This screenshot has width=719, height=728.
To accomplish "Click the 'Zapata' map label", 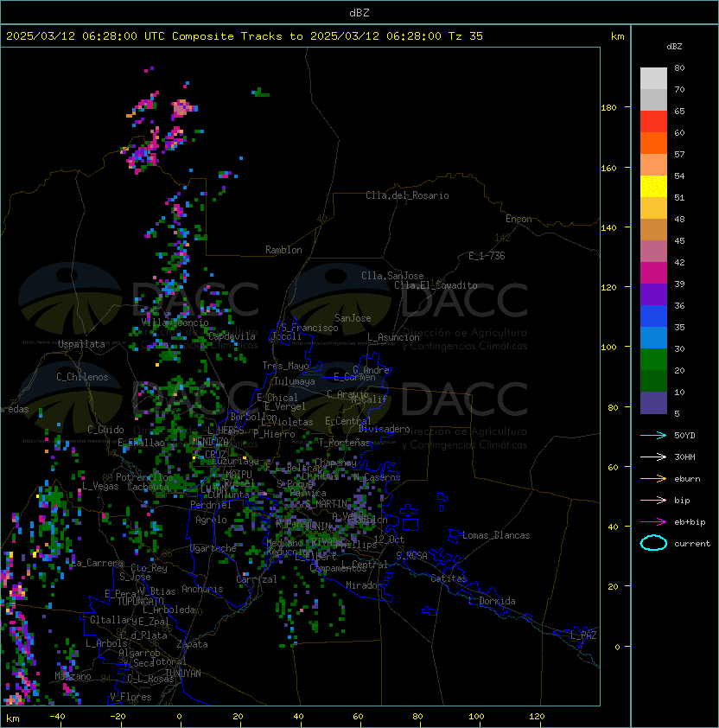I will [x=192, y=644].
